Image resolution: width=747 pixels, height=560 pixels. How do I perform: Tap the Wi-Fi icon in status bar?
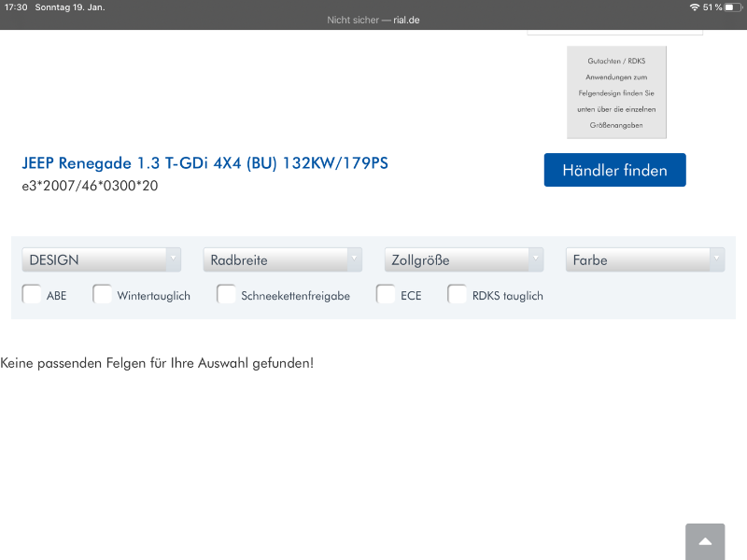coord(694,7)
